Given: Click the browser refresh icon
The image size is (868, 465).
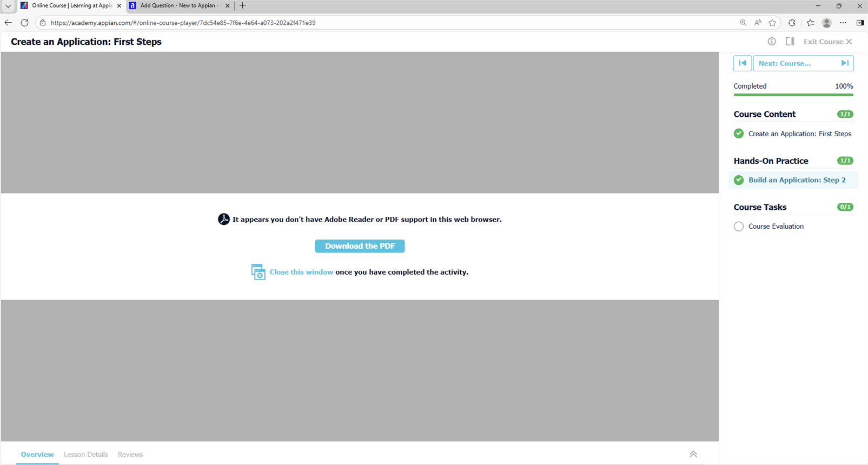Looking at the screenshot, I should pyautogui.click(x=24, y=23).
